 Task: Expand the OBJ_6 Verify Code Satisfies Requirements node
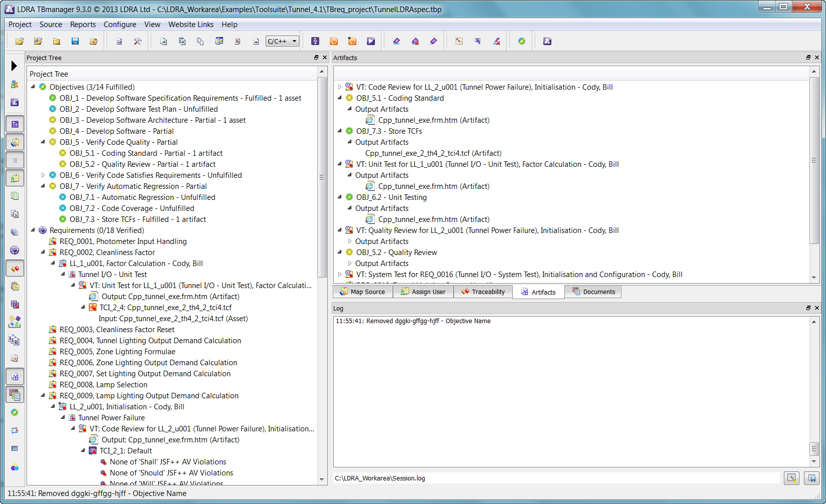[43, 175]
